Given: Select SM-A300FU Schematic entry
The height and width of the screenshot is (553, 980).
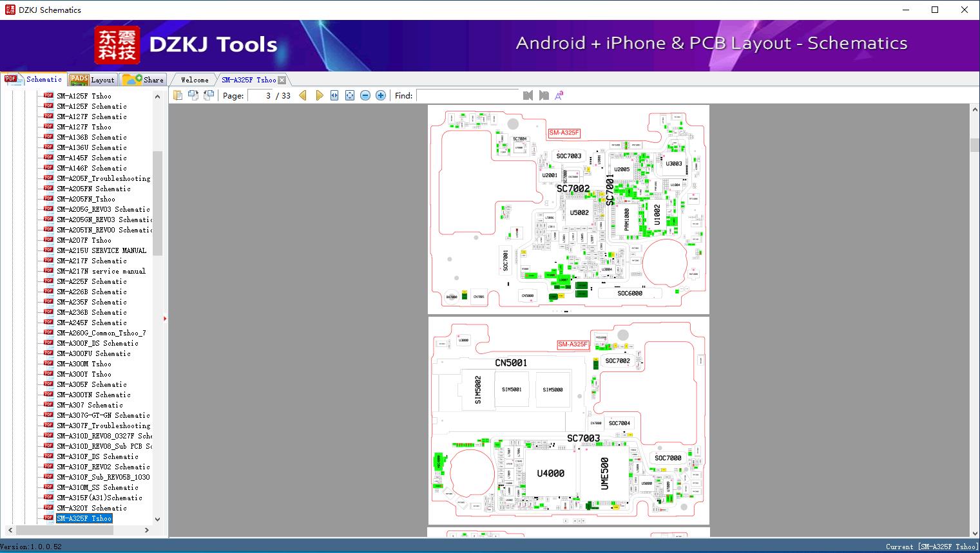Looking at the screenshot, I should point(93,353).
